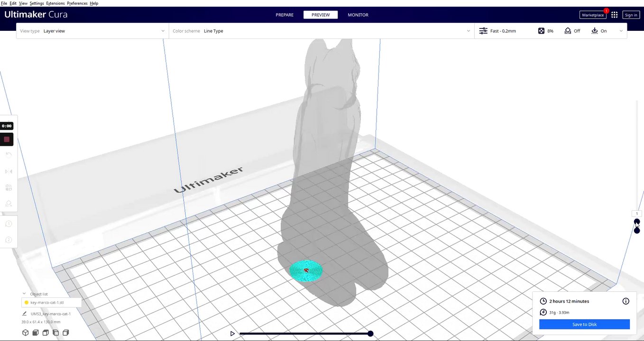Select the Rotate tool in left toolbar
This screenshot has height=341, width=644.
9,155
